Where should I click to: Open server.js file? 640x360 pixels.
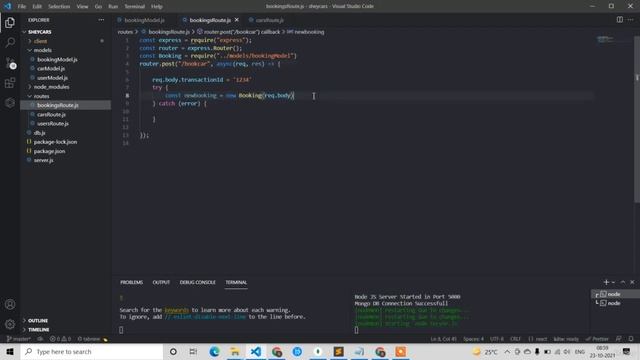pos(43,160)
